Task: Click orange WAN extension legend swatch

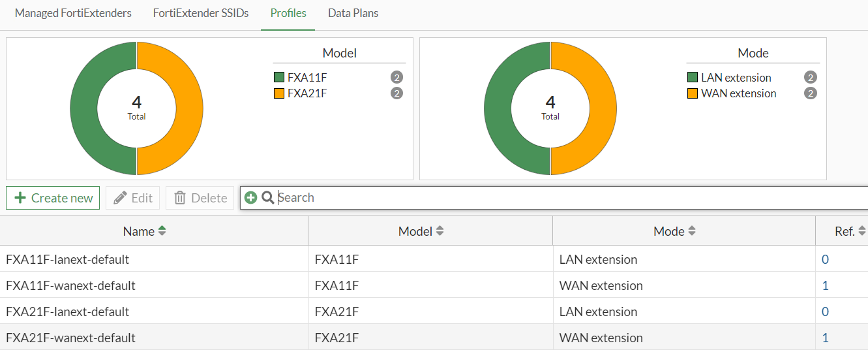Action: [x=693, y=93]
